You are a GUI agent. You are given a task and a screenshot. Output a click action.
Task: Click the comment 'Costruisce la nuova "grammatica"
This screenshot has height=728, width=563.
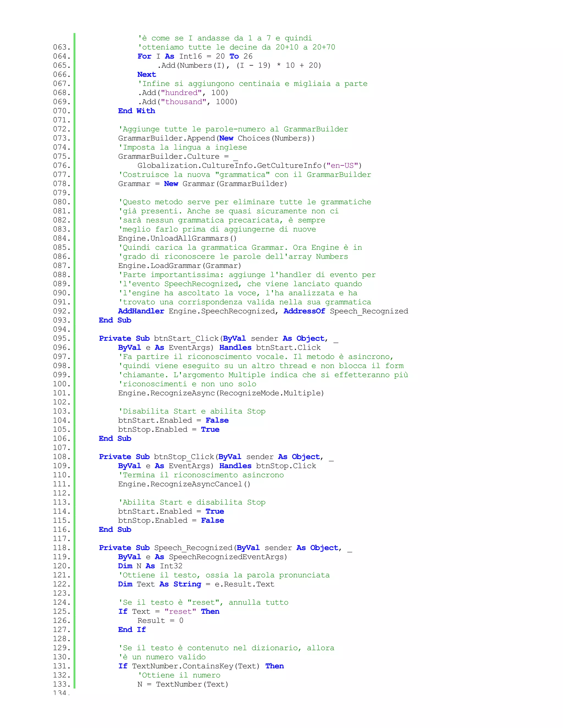(x=244, y=175)
